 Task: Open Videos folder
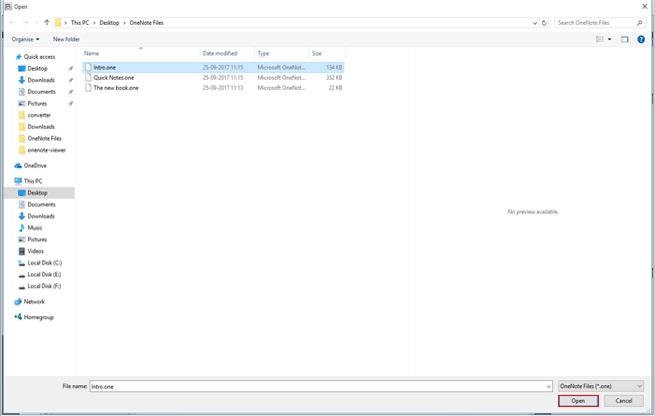(x=36, y=251)
